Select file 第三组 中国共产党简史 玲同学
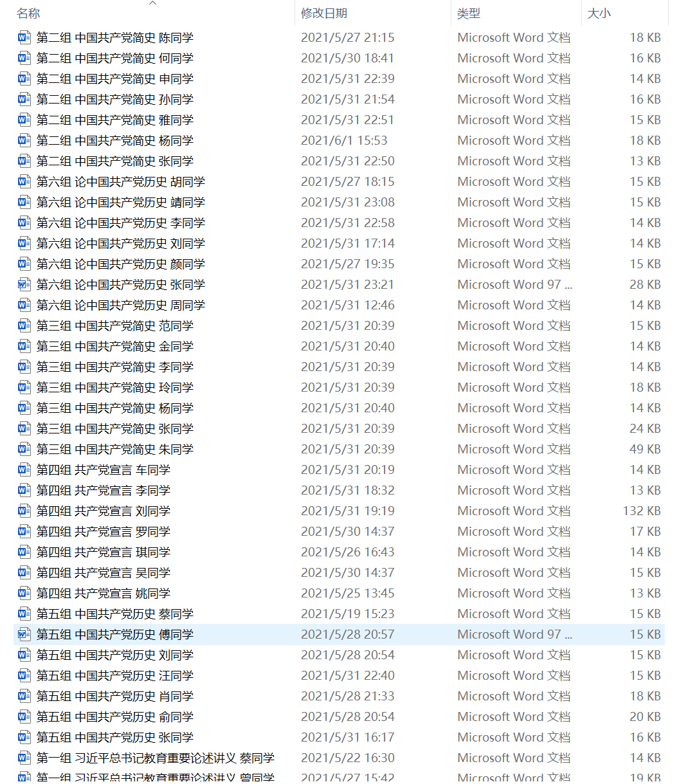Image resolution: width=697 pixels, height=784 pixels. 115,388
